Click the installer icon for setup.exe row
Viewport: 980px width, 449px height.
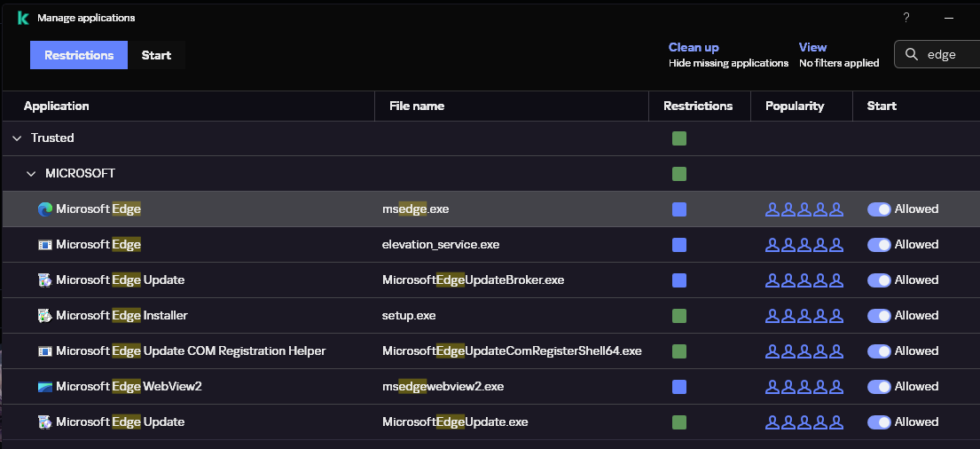pyautogui.click(x=45, y=316)
